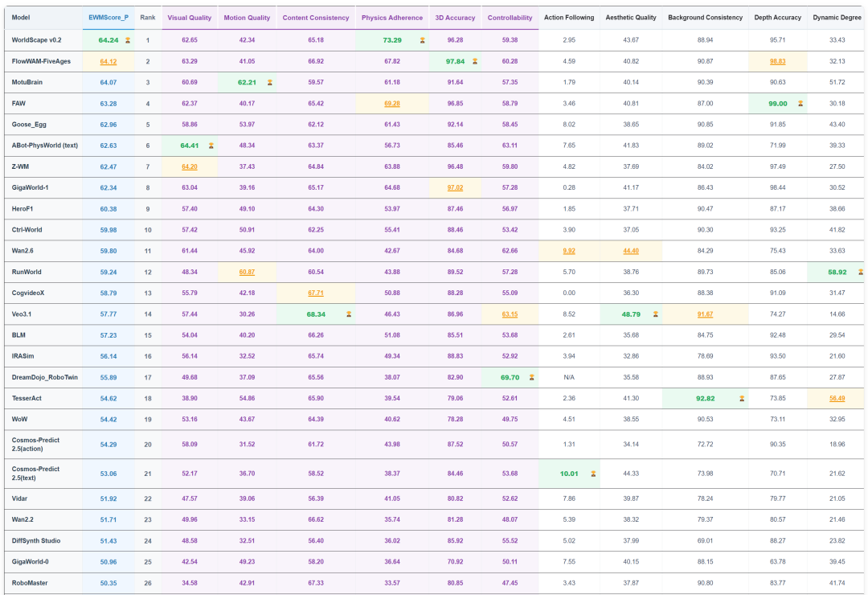Click the medal icon next to DreamDojo's 69.70
Screen dimensions: 868x595
531,377
